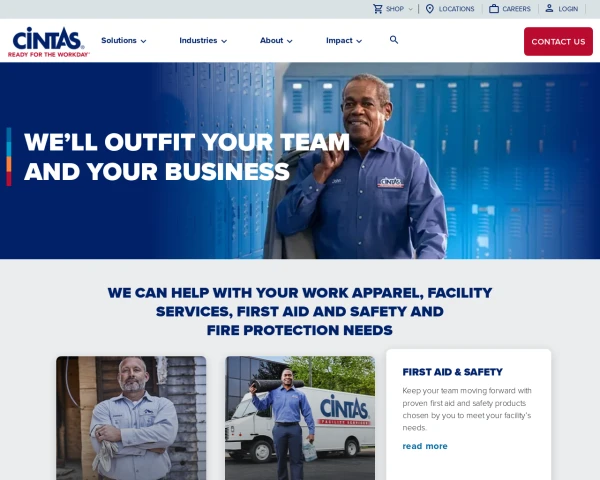Viewport: 600px width, 480px height.
Task: Click the First Aid & Safety heading
Action: [x=452, y=372]
